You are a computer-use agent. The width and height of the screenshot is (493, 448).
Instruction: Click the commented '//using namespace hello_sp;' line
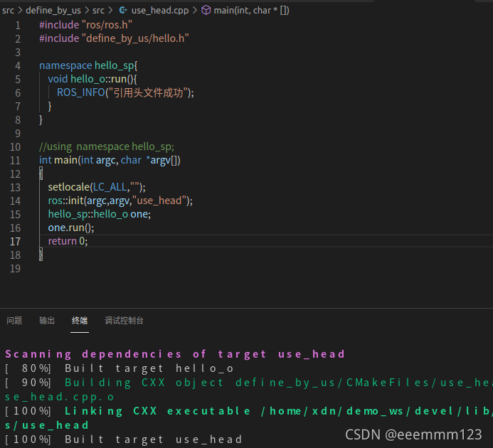coord(106,146)
